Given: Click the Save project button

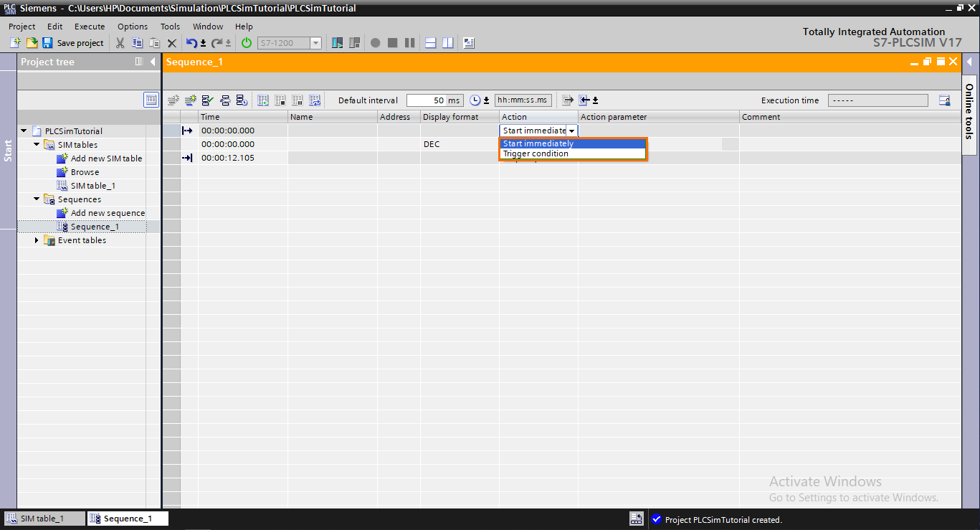Looking at the screenshot, I should click(72, 43).
